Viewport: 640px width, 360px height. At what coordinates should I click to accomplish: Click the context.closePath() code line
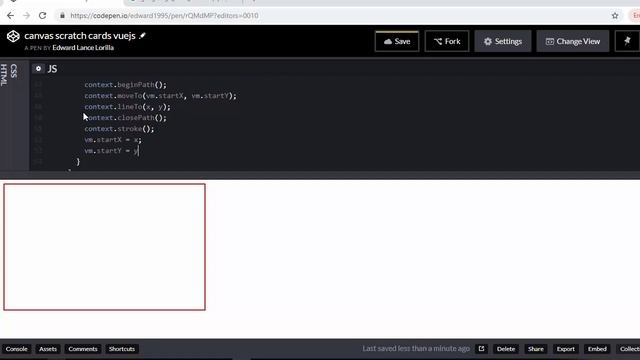[125, 118]
